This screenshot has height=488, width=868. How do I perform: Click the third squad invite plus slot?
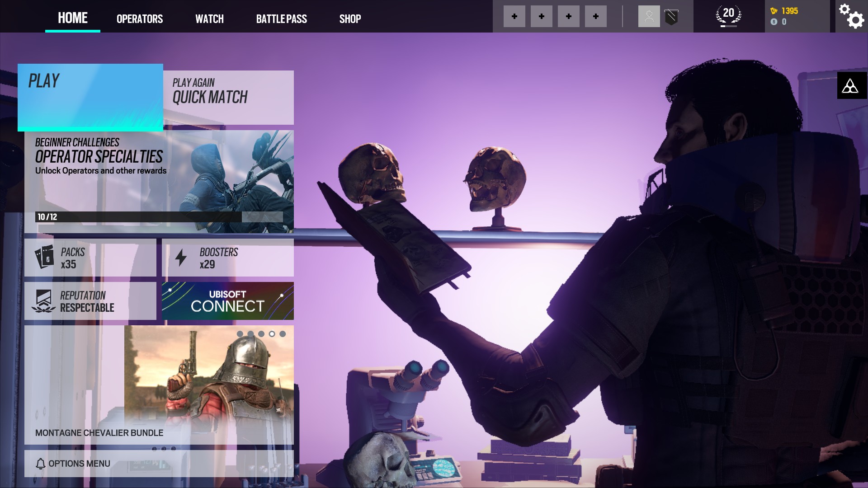tap(569, 16)
